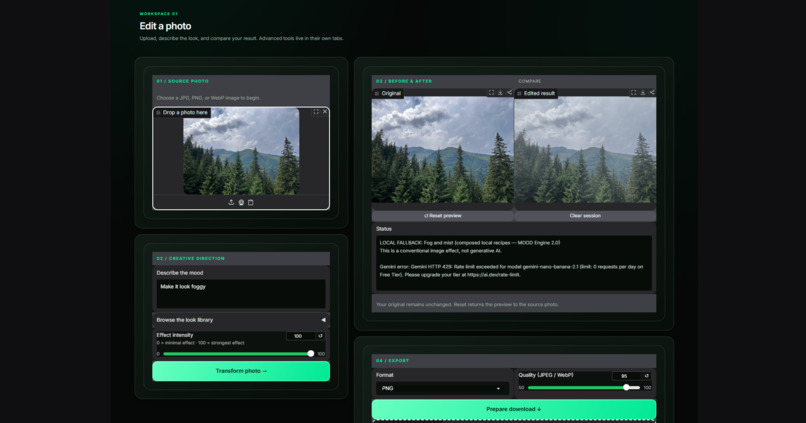Click the Describe the mood text box

click(241, 293)
